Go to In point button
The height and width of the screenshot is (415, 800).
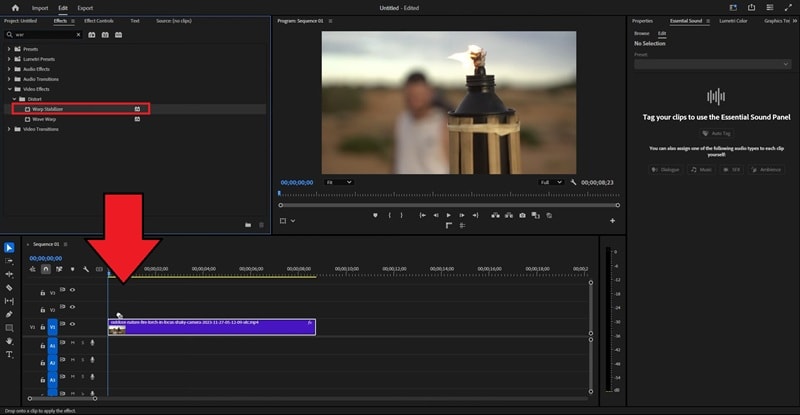(x=422, y=215)
